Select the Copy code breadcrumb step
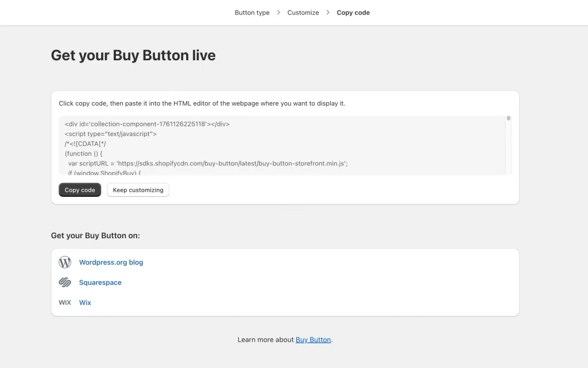 point(353,12)
